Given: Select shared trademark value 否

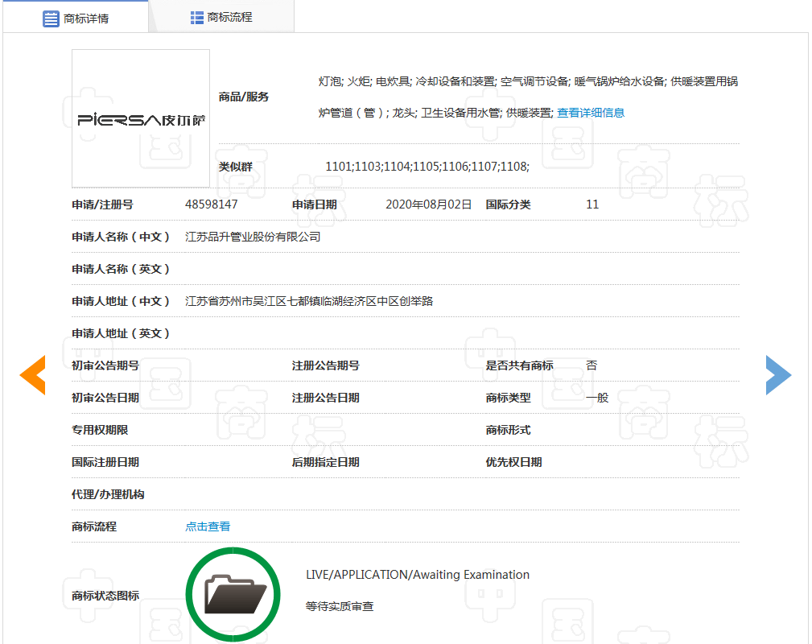Looking at the screenshot, I should (591, 365).
